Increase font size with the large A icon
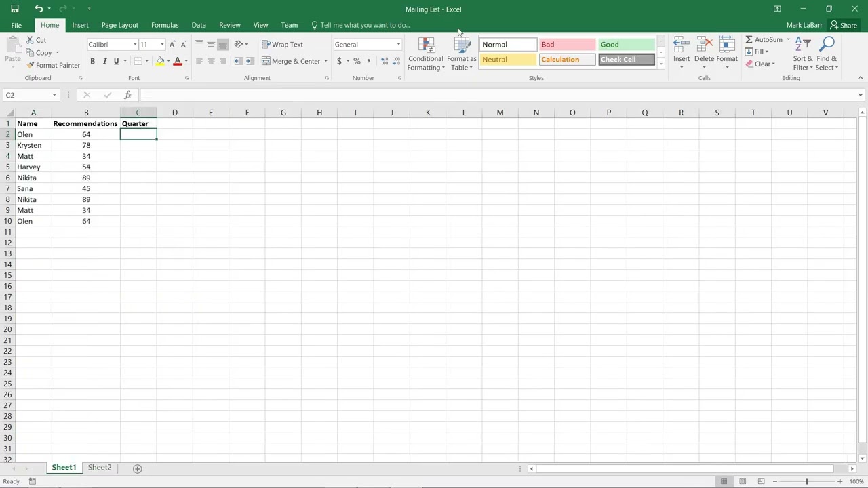Screen dimensions: 868x488 click(172, 45)
